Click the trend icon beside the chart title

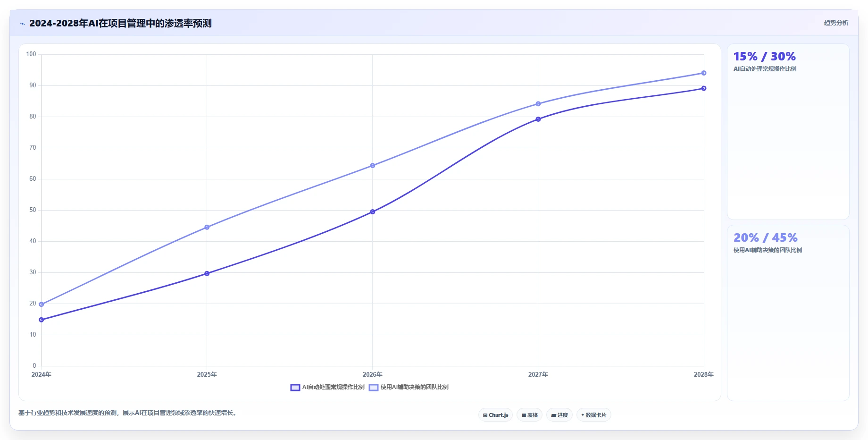tap(22, 24)
